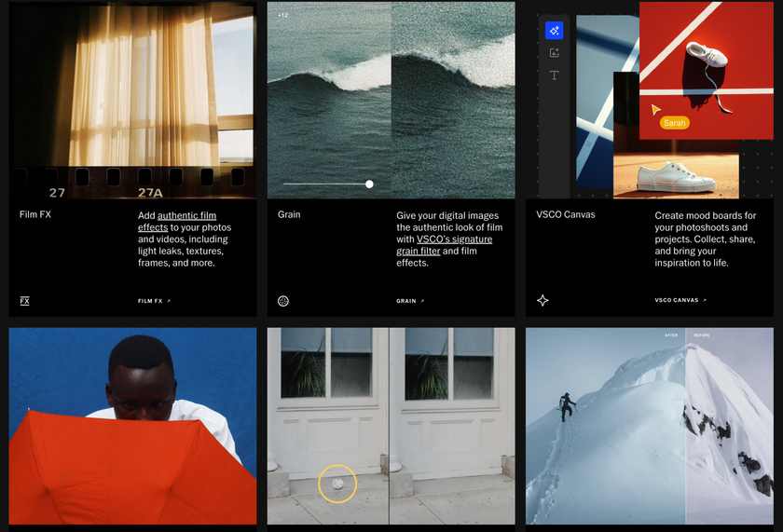Click the VSCO Canvas heading text
783x532 pixels.
[x=566, y=214]
